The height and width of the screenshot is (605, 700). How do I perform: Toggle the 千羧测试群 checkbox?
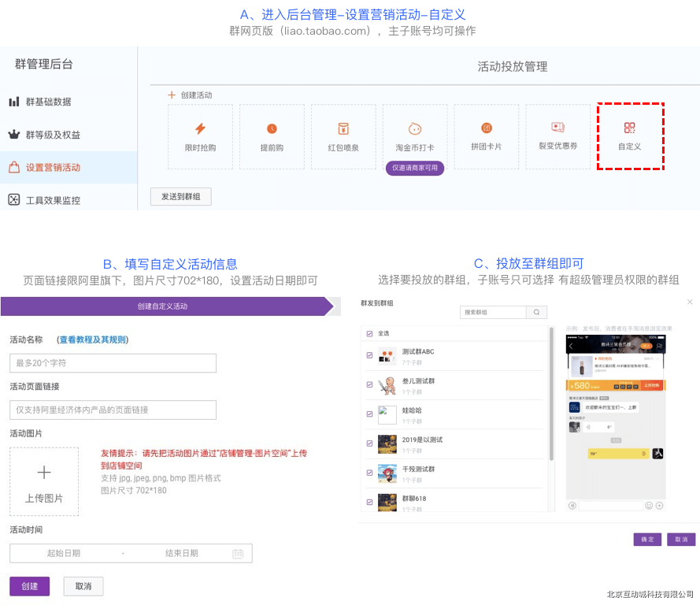click(369, 473)
